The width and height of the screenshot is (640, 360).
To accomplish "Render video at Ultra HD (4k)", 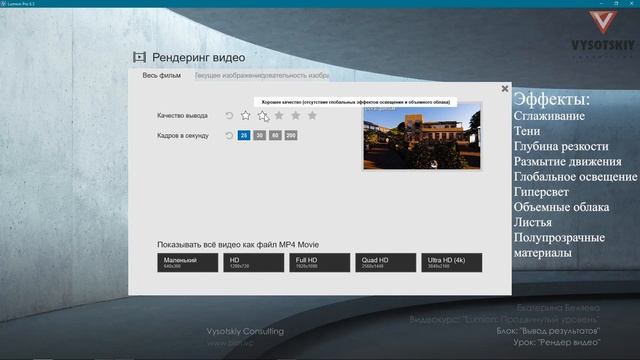I will pyautogui.click(x=452, y=262).
